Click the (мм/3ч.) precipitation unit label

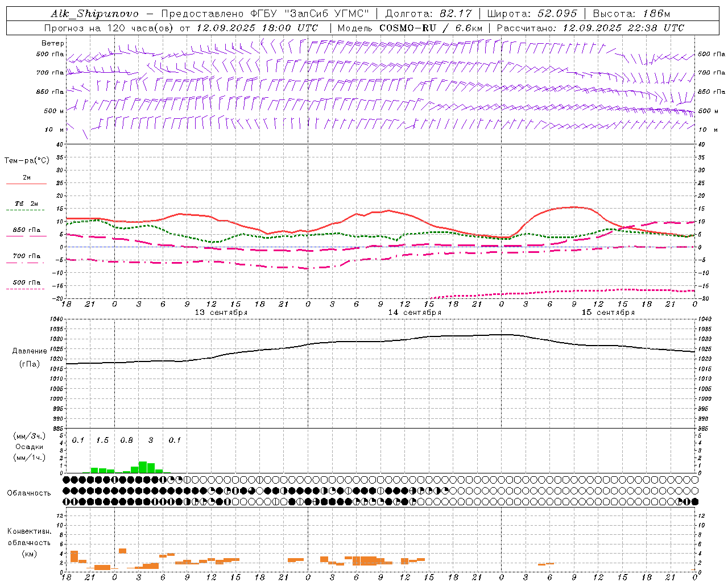29,436
